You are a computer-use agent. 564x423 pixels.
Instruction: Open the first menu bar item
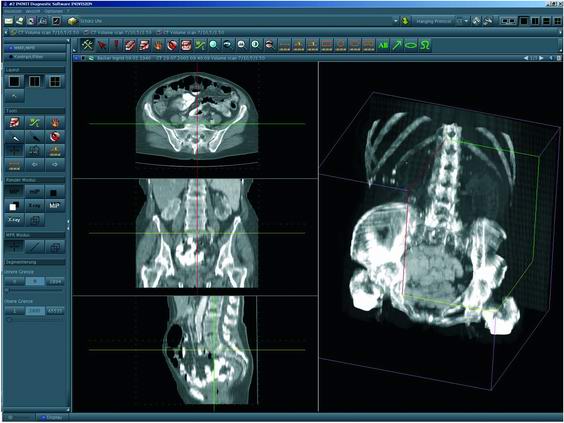[13, 11]
